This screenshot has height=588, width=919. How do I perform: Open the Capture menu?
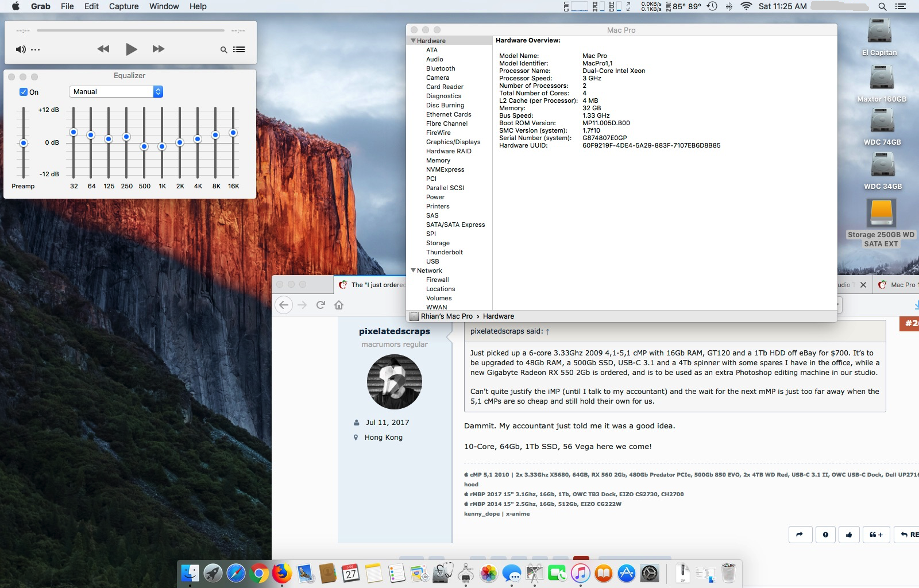123,6
